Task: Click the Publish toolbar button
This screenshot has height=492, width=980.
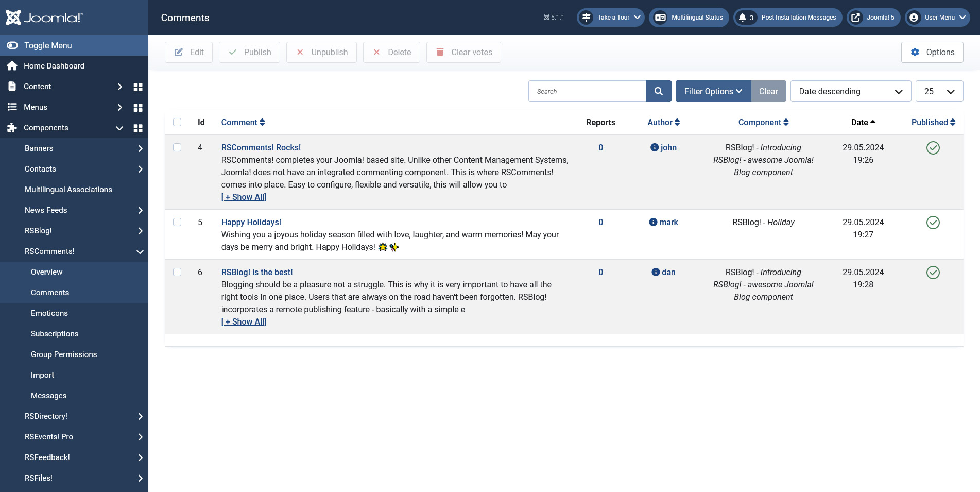Action: coord(249,52)
